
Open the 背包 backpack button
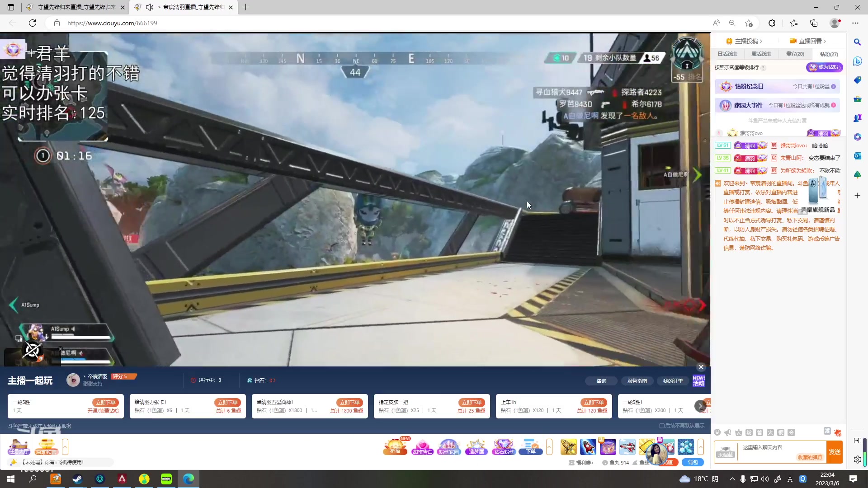[693, 462]
